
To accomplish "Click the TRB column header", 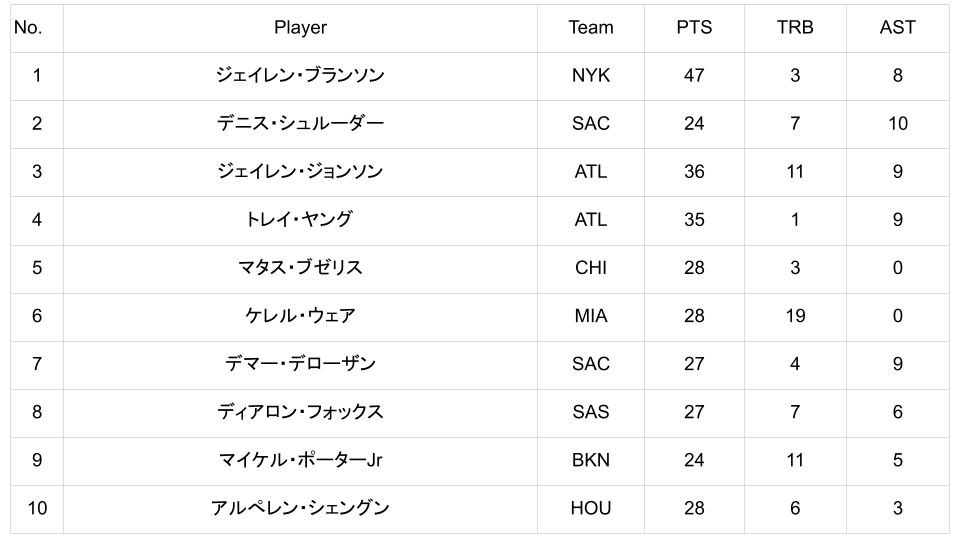I will point(795,28).
